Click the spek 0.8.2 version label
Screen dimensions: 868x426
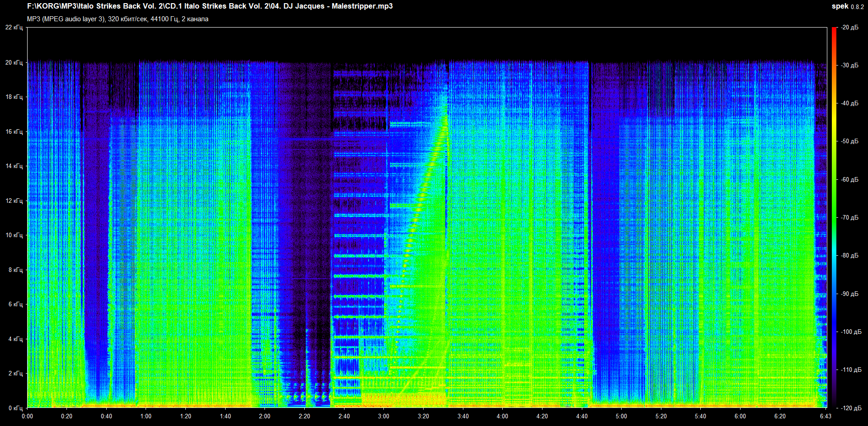coord(847,6)
